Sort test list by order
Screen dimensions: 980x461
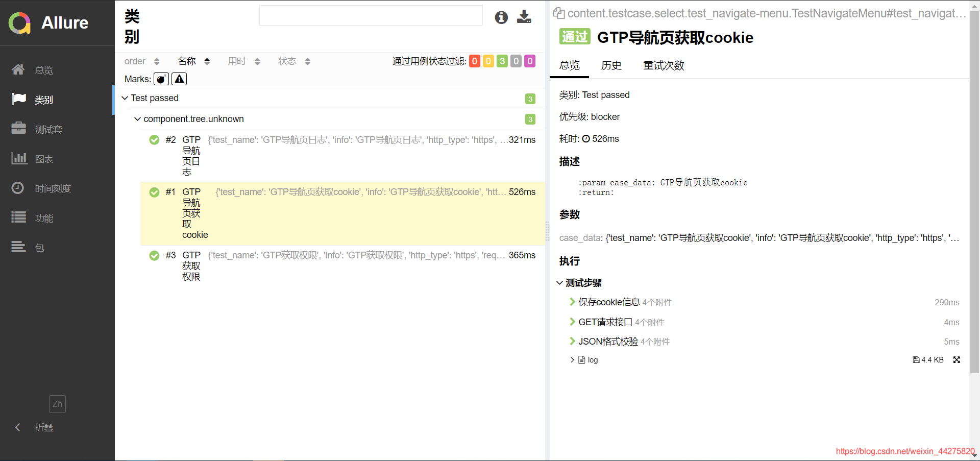pyautogui.click(x=142, y=61)
